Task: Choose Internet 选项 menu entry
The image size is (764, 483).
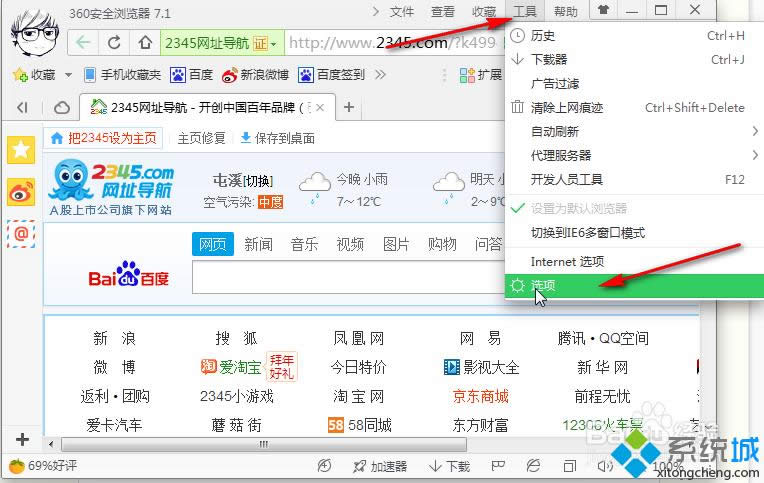Action: (634, 262)
